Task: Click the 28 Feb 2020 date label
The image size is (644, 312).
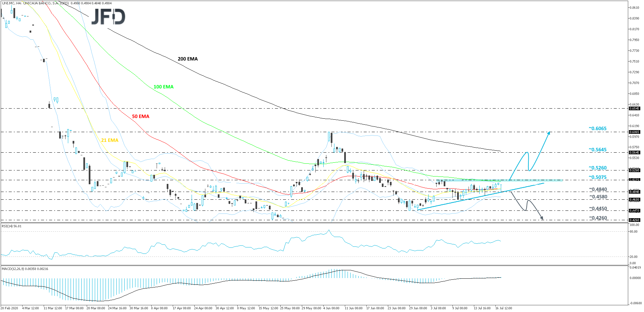Action: [x=10, y=308]
